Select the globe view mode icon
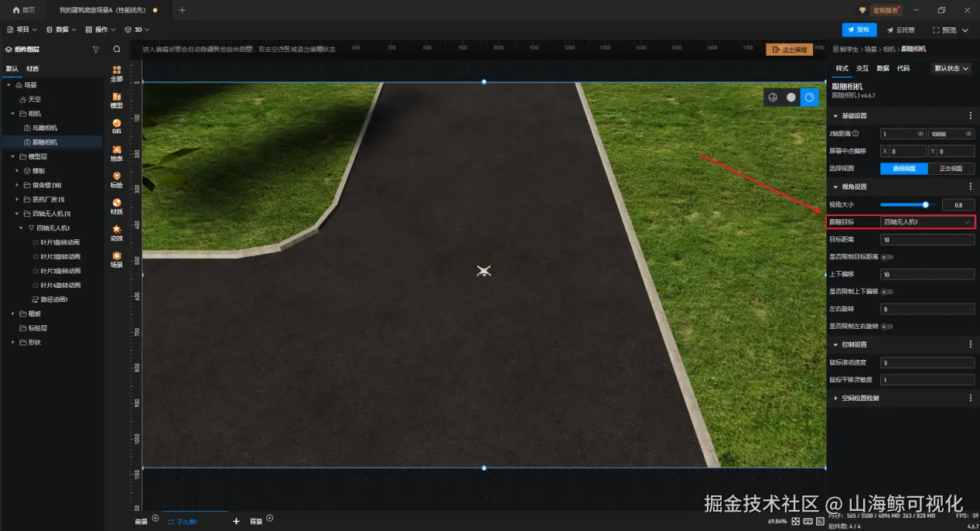 click(x=772, y=98)
